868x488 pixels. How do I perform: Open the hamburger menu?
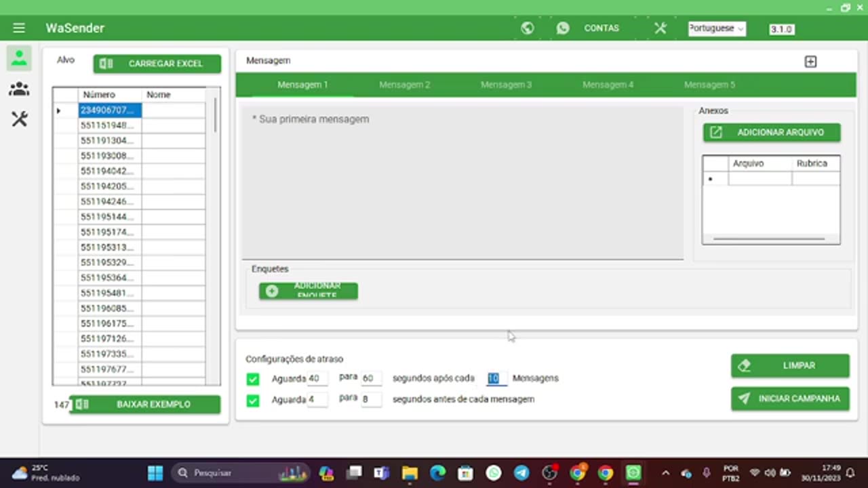click(19, 28)
